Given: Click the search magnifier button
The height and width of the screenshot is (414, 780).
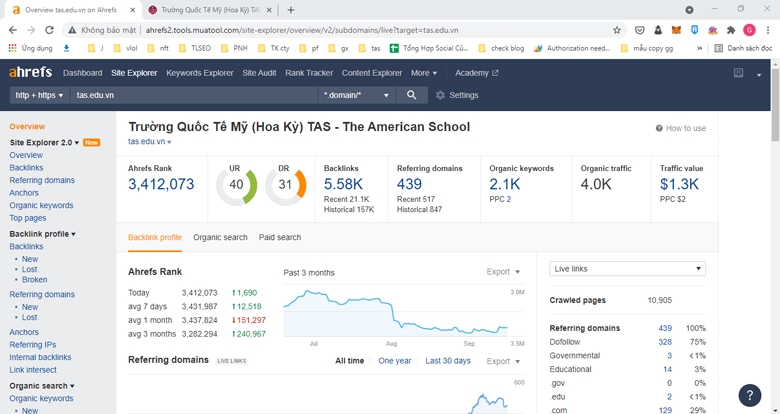Looking at the screenshot, I should click(x=411, y=95).
